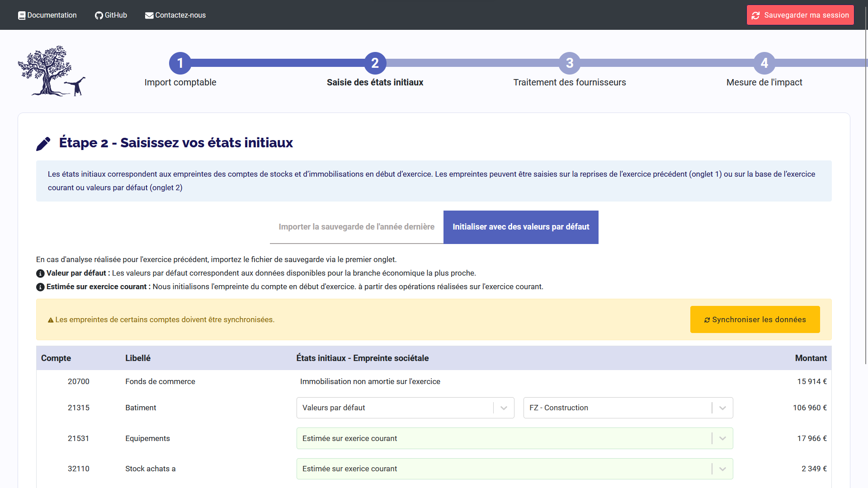The image size is (868, 488).
Task: Click Saisie des états initiaux step label
Action: point(375,82)
